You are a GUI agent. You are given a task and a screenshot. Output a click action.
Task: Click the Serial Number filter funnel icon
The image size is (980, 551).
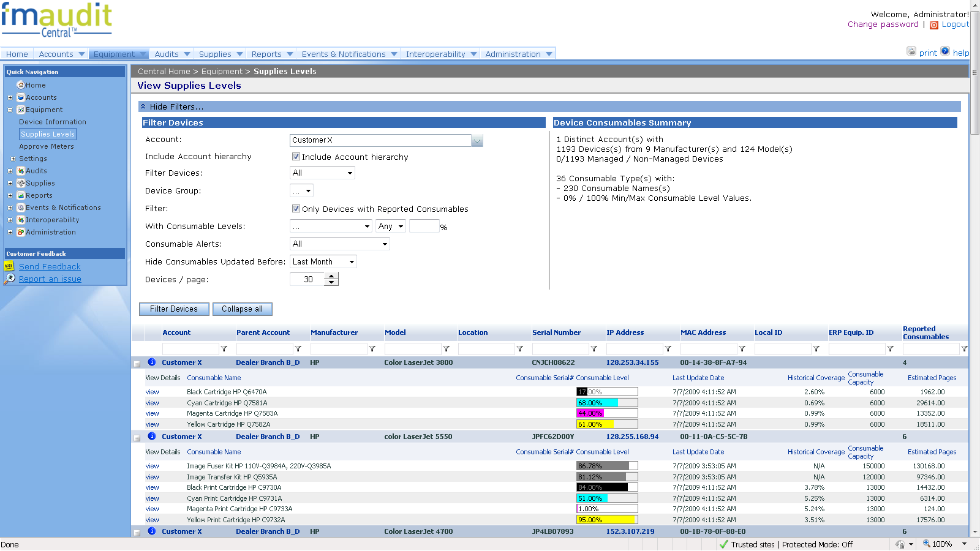[594, 349]
